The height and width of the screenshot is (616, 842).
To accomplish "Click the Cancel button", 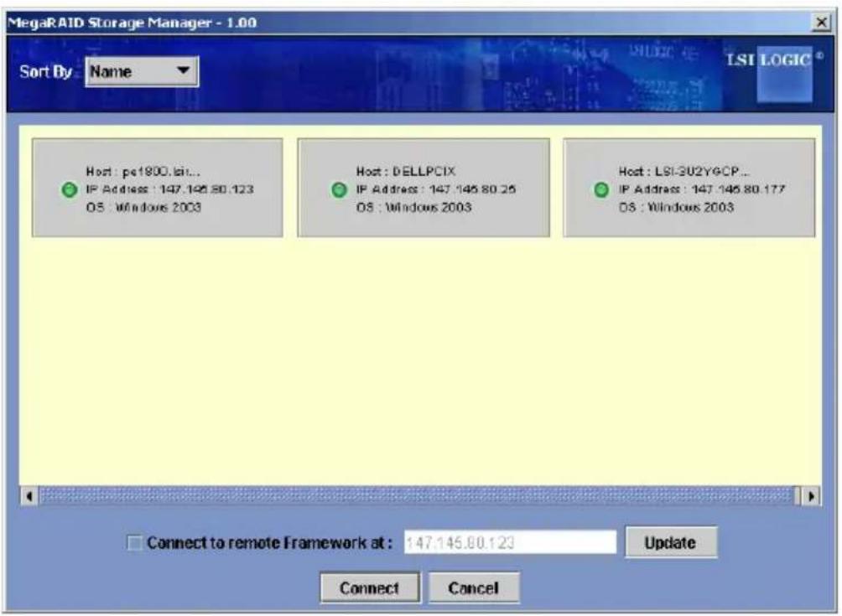I will [x=474, y=588].
